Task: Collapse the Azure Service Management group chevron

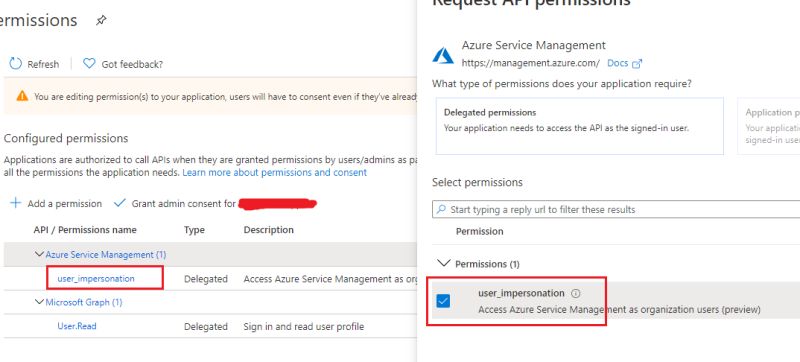Action: [39, 254]
